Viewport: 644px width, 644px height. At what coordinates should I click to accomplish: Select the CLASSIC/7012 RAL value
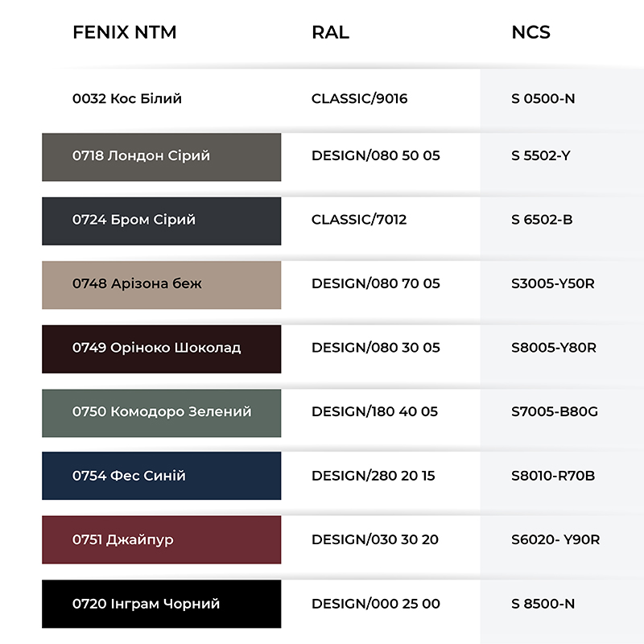(x=359, y=220)
